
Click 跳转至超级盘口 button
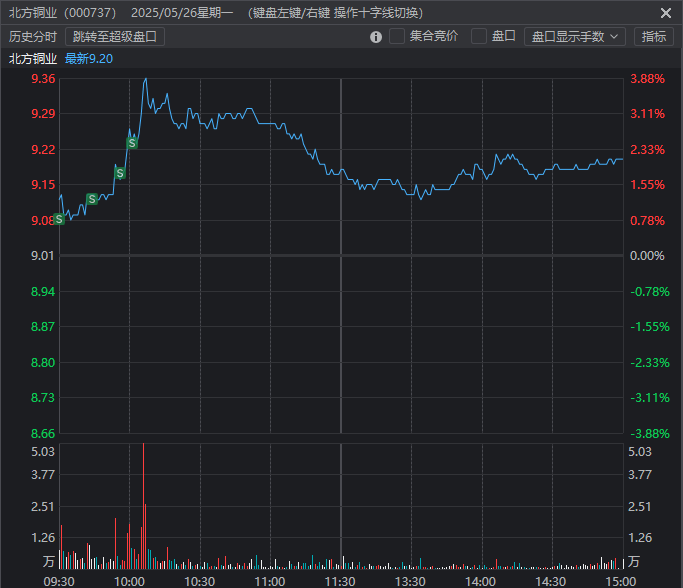pyautogui.click(x=115, y=37)
